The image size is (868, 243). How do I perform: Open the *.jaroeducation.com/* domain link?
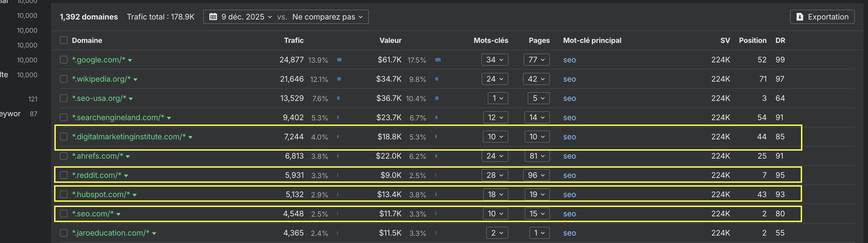tap(110, 233)
